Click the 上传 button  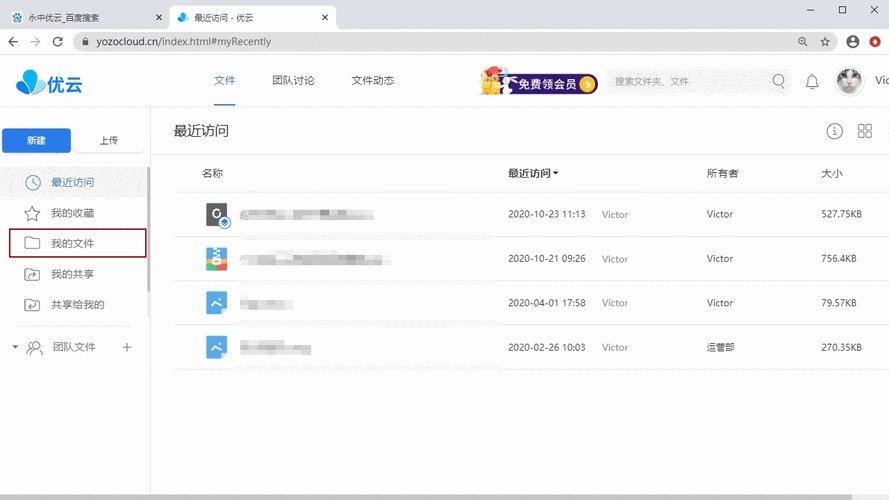click(109, 141)
